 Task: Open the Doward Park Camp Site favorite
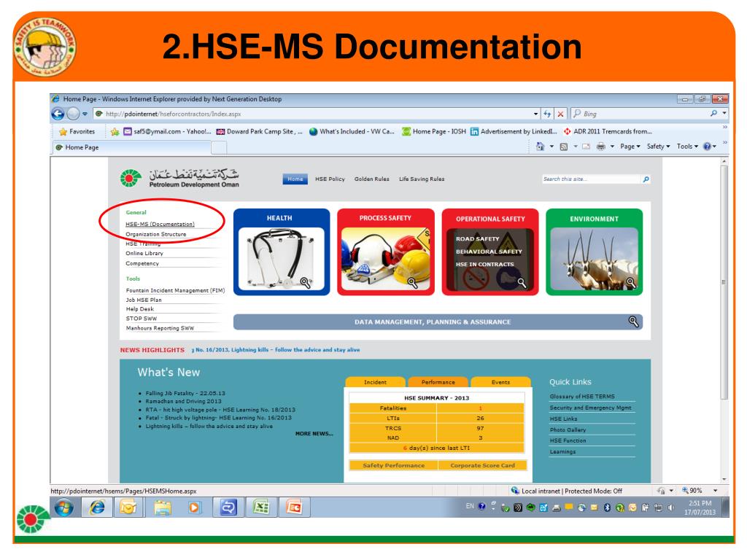[x=259, y=131]
